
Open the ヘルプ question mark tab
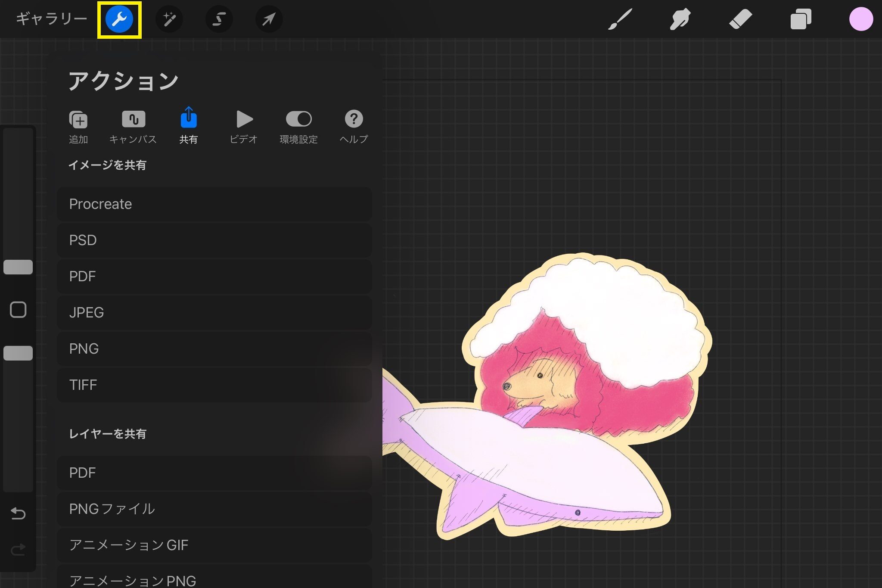click(x=354, y=126)
